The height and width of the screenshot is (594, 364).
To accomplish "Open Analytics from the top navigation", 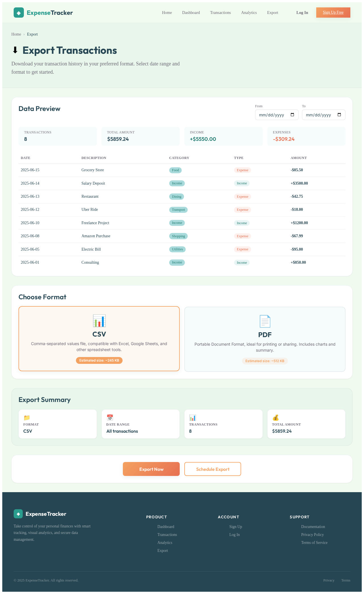I will (x=249, y=13).
